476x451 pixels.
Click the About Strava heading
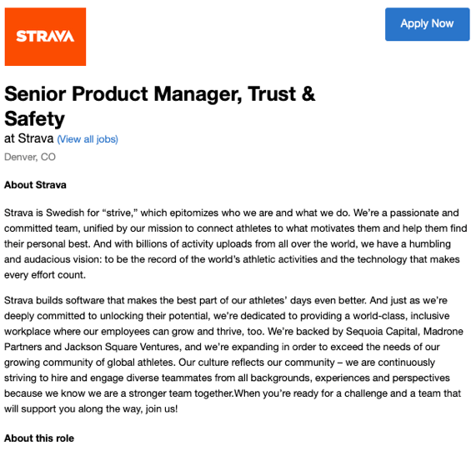click(x=35, y=185)
